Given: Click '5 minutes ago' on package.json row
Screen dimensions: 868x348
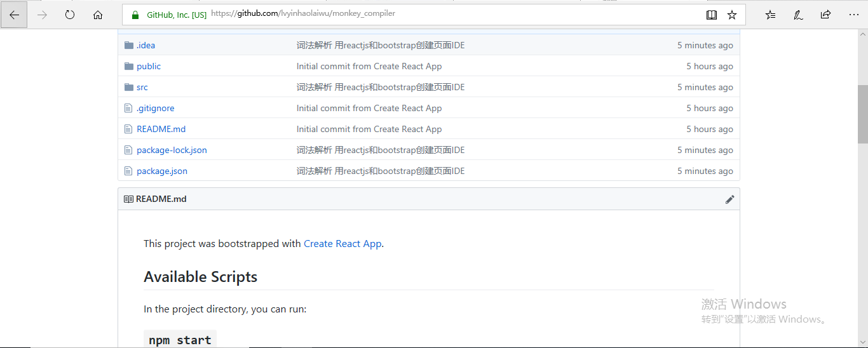Looking at the screenshot, I should pos(705,171).
